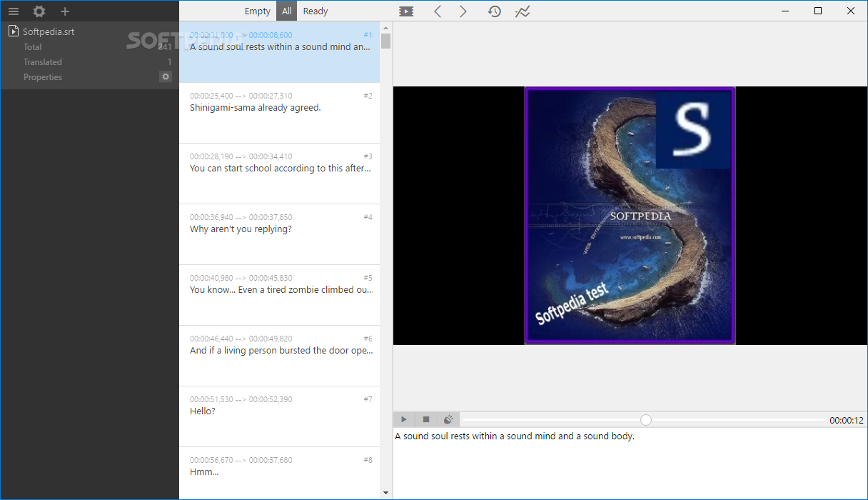Click the subtitle list scrollbar thumb
Screen dimensions: 868x500
pyautogui.click(x=386, y=41)
